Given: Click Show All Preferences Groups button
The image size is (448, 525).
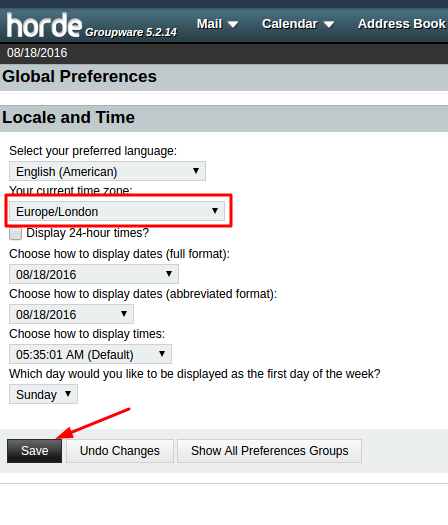Looking at the screenshot, I should tap(270, 451).
